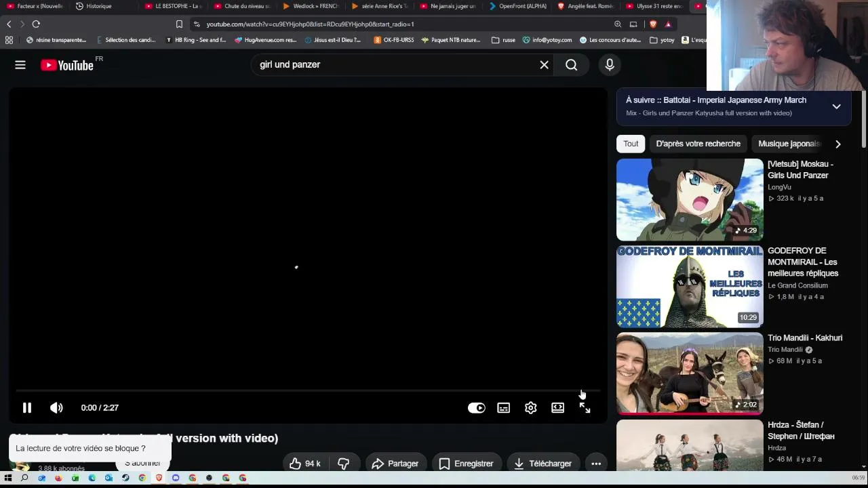Switch to the Wedlock FRENCH tab
The width and height of the screenshot is (868, 488).
[x=311, y=6]
